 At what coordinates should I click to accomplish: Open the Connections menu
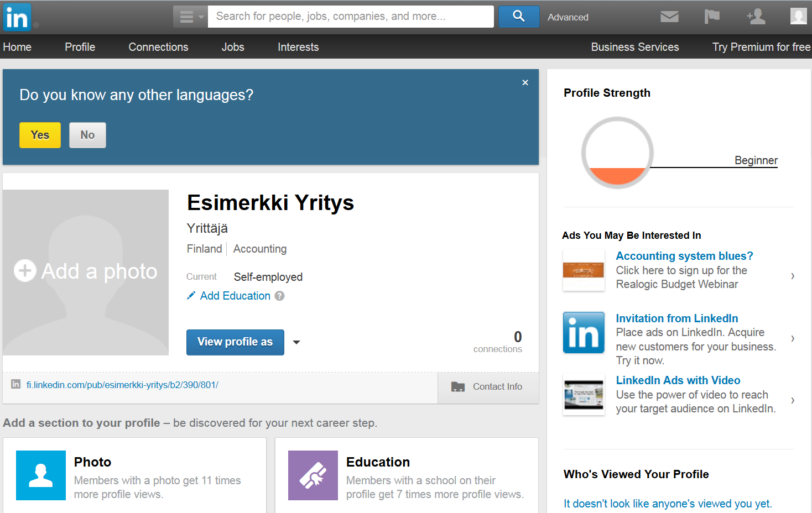[158, 47]
